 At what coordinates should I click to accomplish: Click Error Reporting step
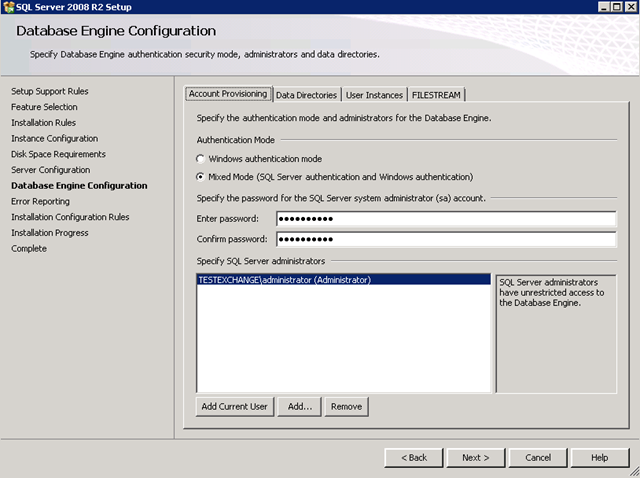[40, 201]
